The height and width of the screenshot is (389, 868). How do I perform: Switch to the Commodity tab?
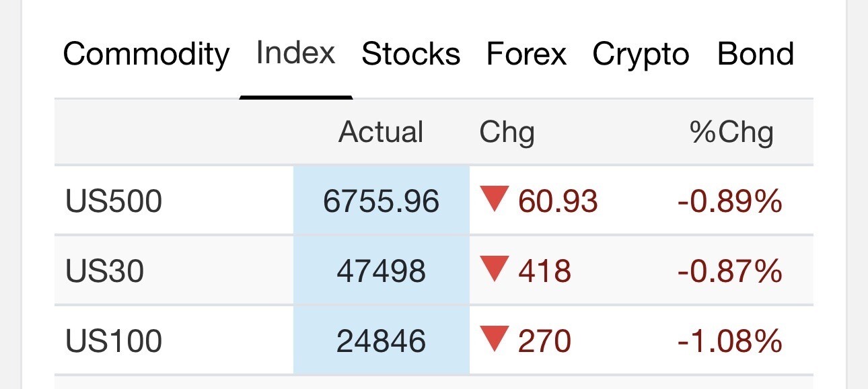point(146,54)
